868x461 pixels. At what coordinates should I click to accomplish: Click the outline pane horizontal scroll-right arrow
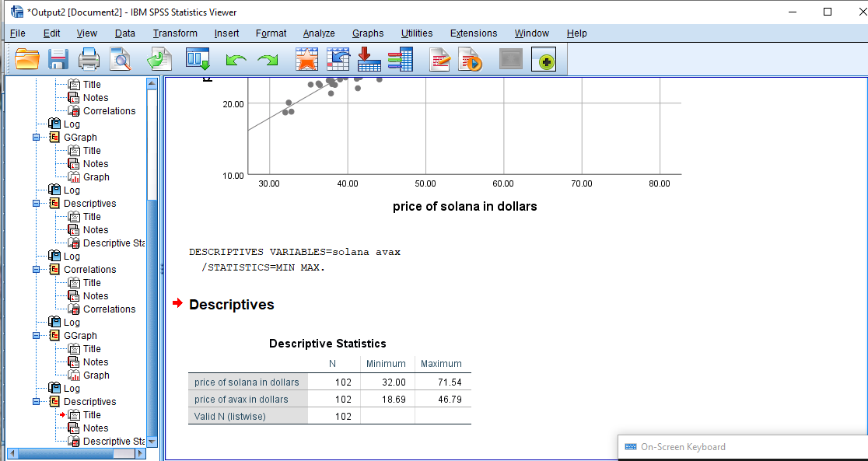pyautogui.click(x=141, y=454)
